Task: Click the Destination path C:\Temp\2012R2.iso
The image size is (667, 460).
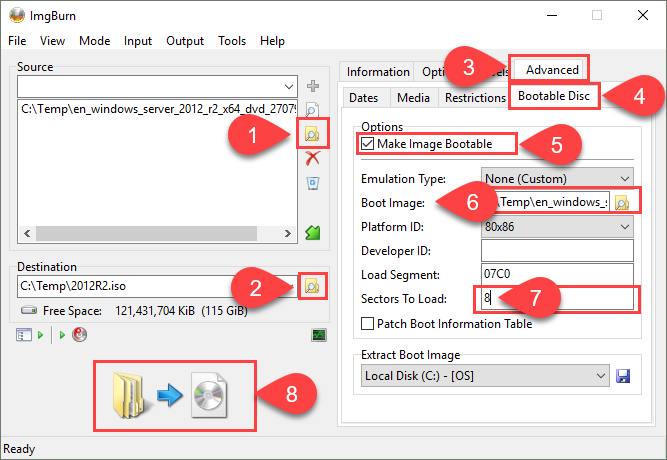Action: 157,286
